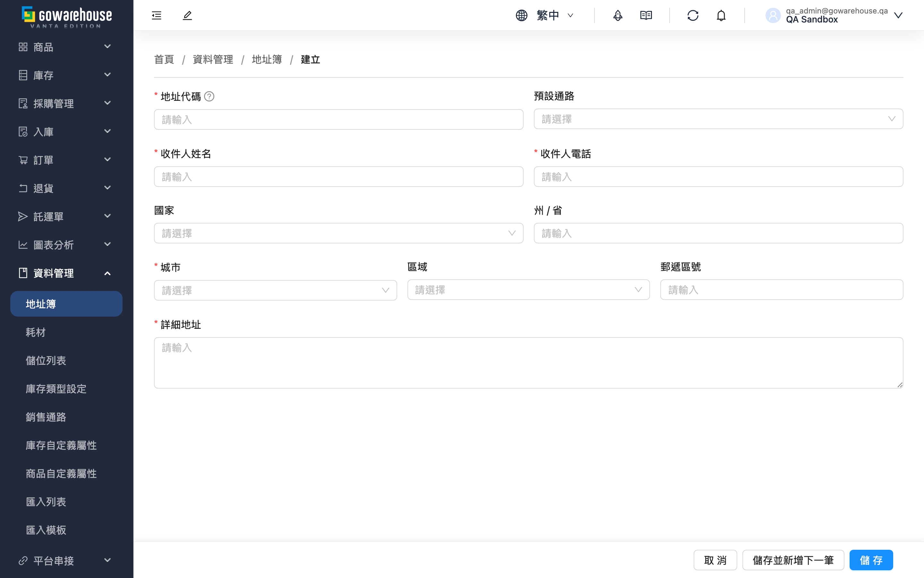
Task: Click the 託運單 send icon in sidebar
Action: [23, 216]
